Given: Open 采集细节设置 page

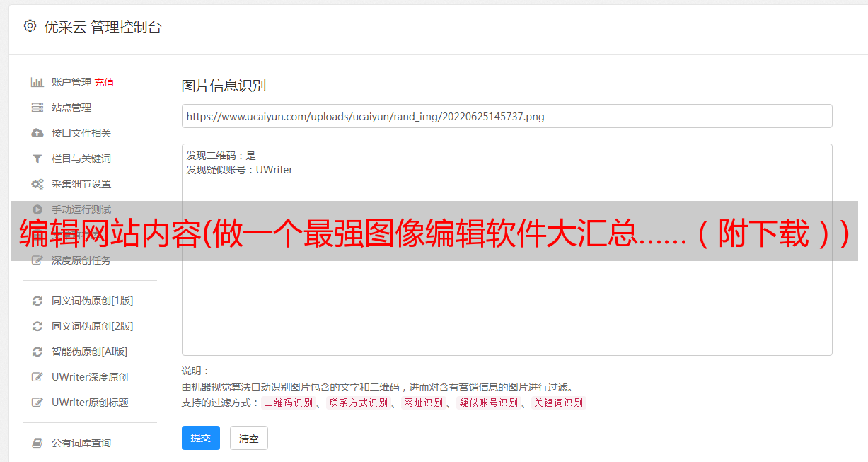Looking at the screenshot, I should point(81,184).
